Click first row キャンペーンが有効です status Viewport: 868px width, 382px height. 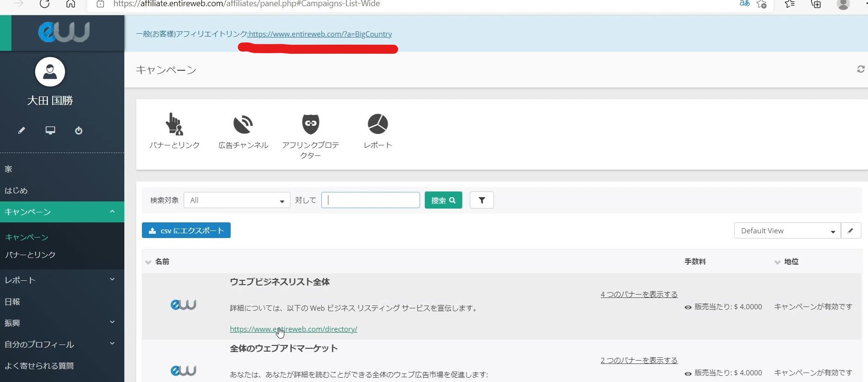coord(813,307)
